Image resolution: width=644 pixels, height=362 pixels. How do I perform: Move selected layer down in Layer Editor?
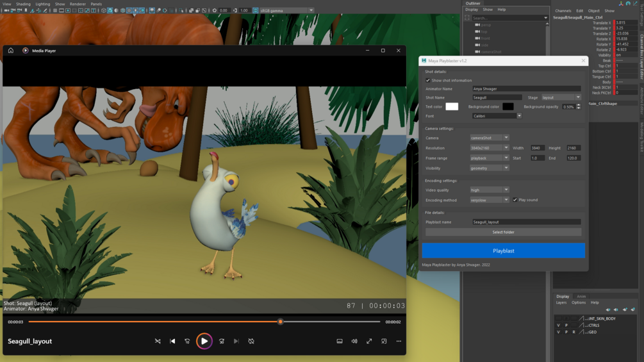tap(616, 309)
